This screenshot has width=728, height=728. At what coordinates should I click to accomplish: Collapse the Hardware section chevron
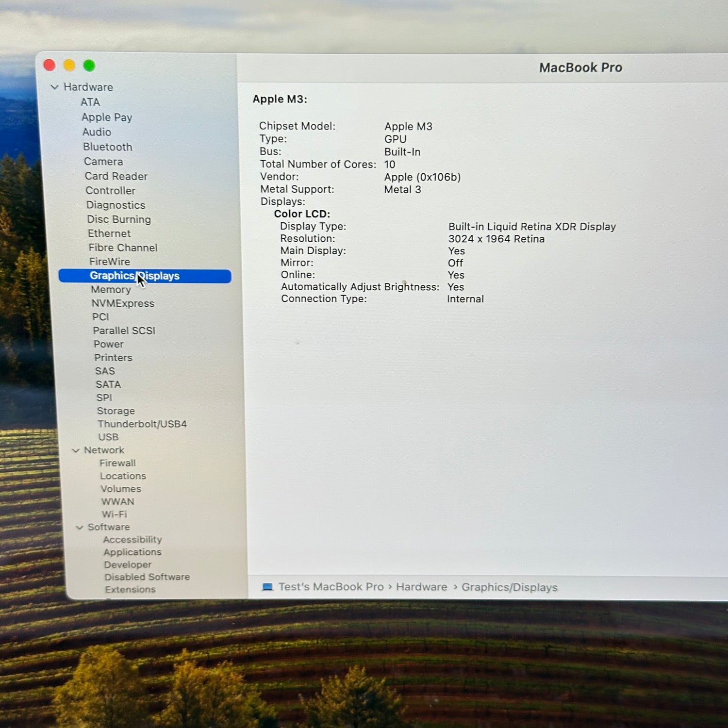click(x=54, y=87)
